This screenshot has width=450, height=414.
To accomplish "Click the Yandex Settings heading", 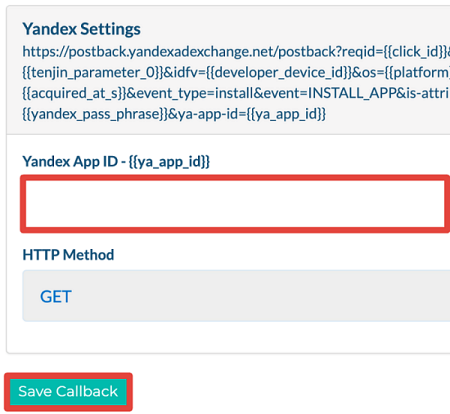I will coord(81,29).
